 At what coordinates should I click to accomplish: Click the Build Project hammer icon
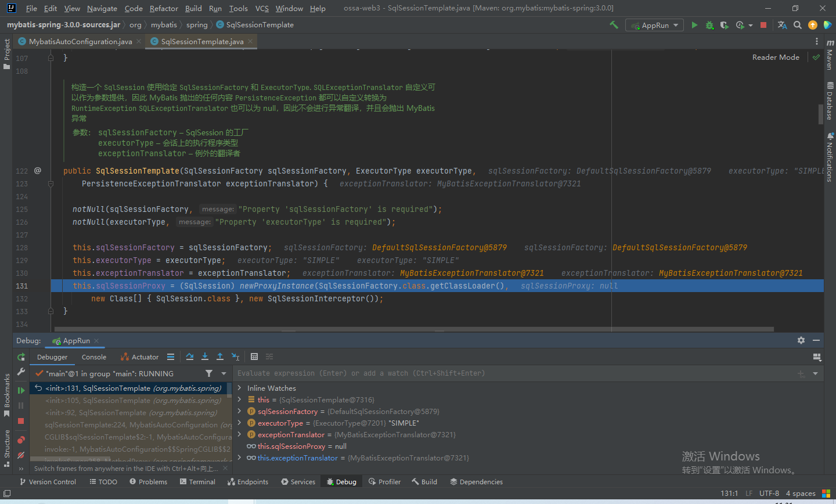point(614,25)
